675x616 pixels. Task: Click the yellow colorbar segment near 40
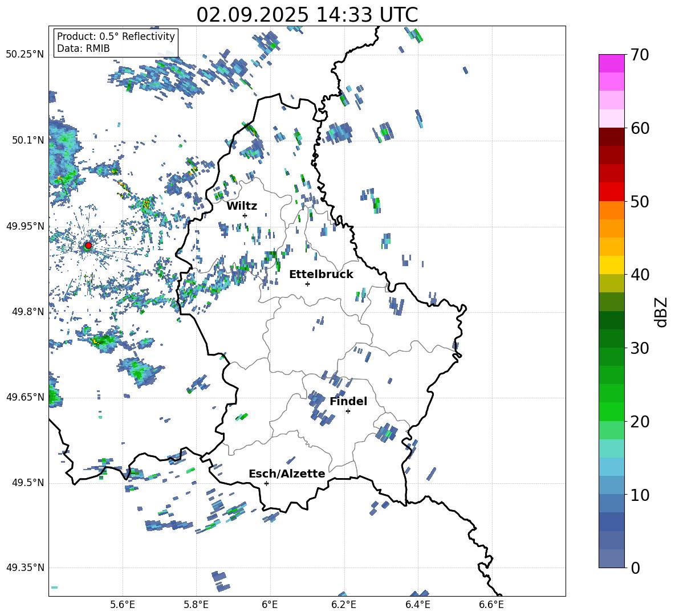[x=611, y=265]
